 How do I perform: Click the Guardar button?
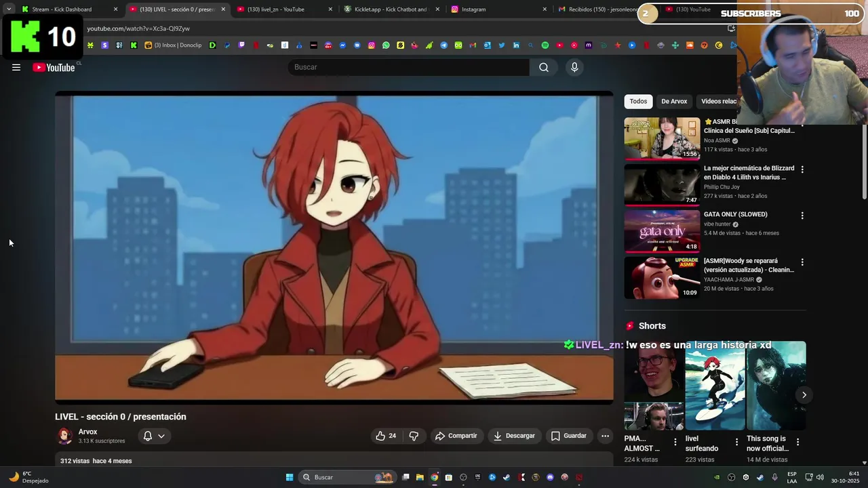(569, 436)
